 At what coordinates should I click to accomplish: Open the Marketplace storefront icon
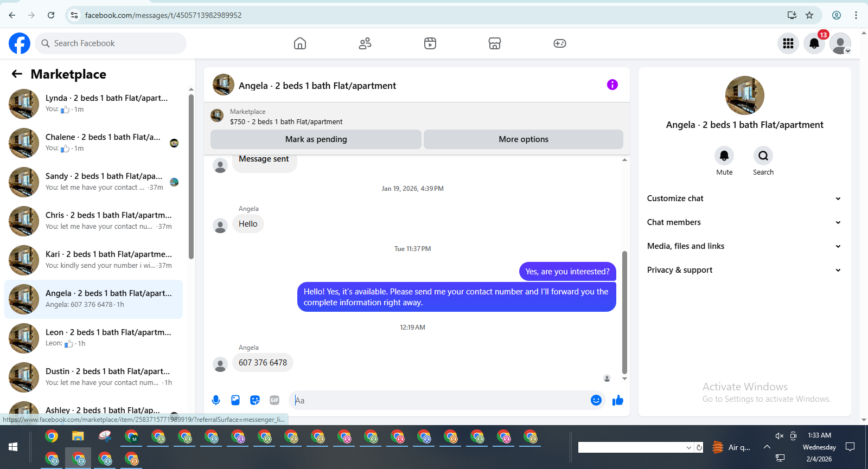pyautogui.click(x=495, y=43)
